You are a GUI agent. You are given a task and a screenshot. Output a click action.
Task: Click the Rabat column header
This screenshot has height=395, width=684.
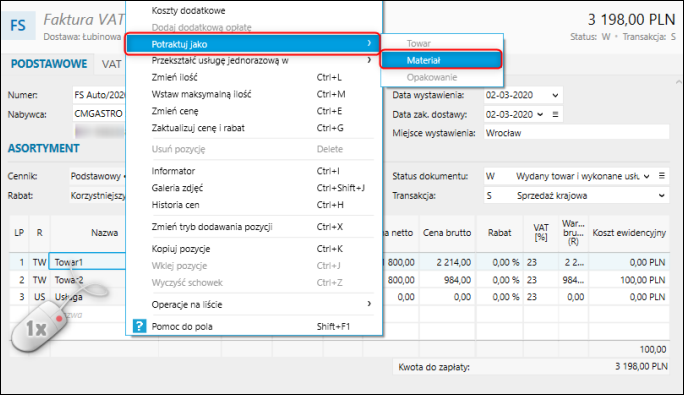pyautogui.click(x=499, y=233)
